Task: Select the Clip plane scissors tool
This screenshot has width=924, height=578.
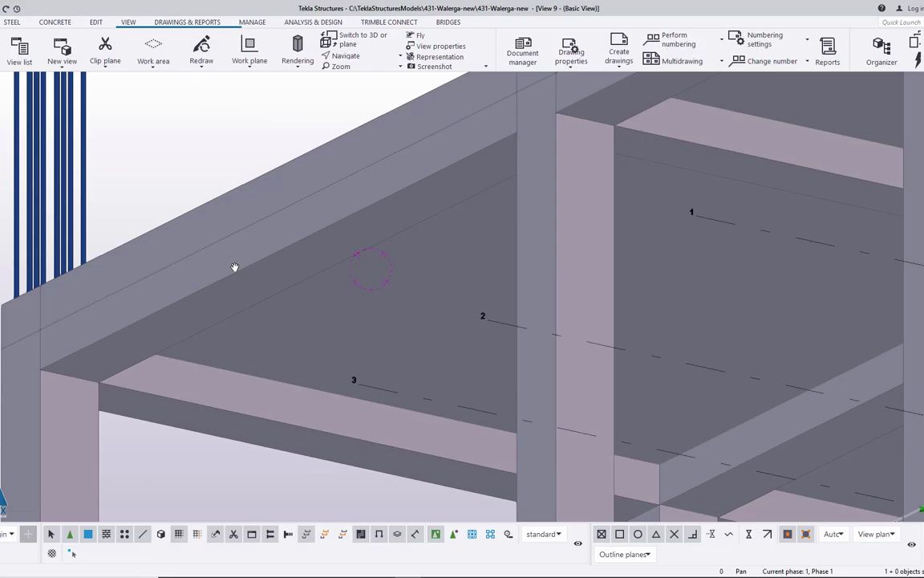Action: (x=105, y=44)
